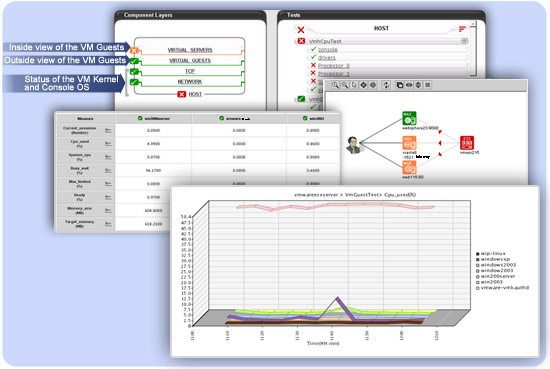Viewport: 550px width, 369px height.
Task: Click the rotate arrows icon in topology toolbar
Action: [386, 85]
